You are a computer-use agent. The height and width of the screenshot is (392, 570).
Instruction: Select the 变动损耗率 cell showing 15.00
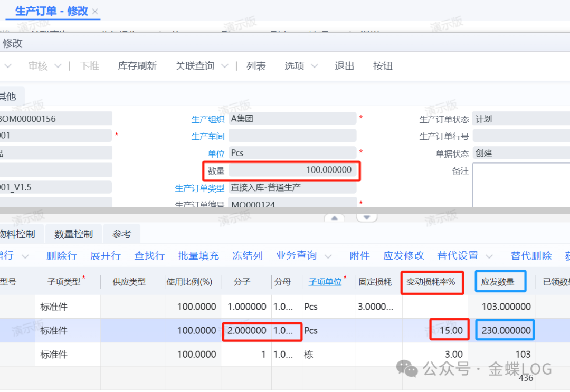click(446, 331)
